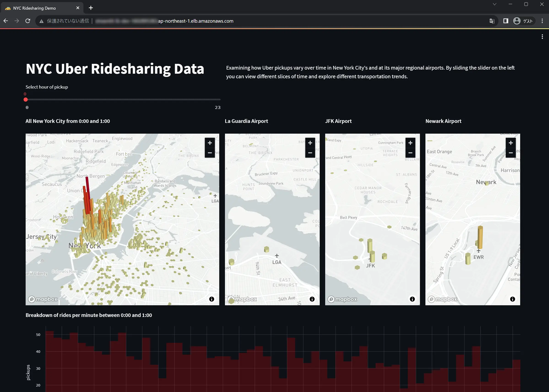
Task: Open attribution info on the La Guardia map
Action: click(312, 299)
